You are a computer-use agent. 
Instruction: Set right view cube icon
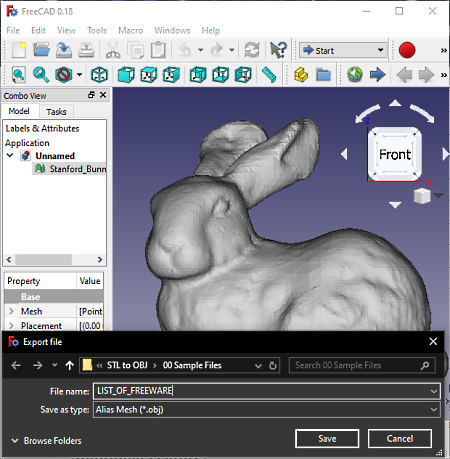(171, 75)
